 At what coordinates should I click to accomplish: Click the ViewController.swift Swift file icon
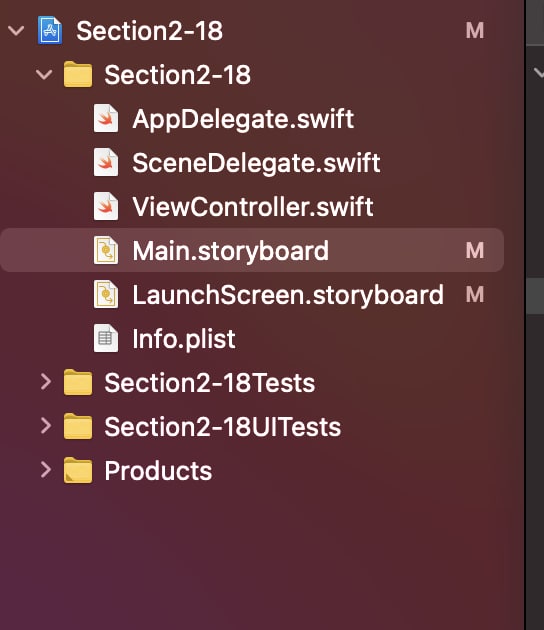(x=106, y=207)
